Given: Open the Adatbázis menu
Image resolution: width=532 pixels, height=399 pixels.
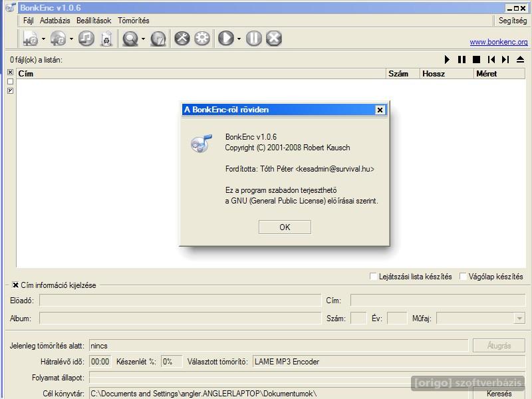Looking at the screenshot, I should [x=55, y=21].
